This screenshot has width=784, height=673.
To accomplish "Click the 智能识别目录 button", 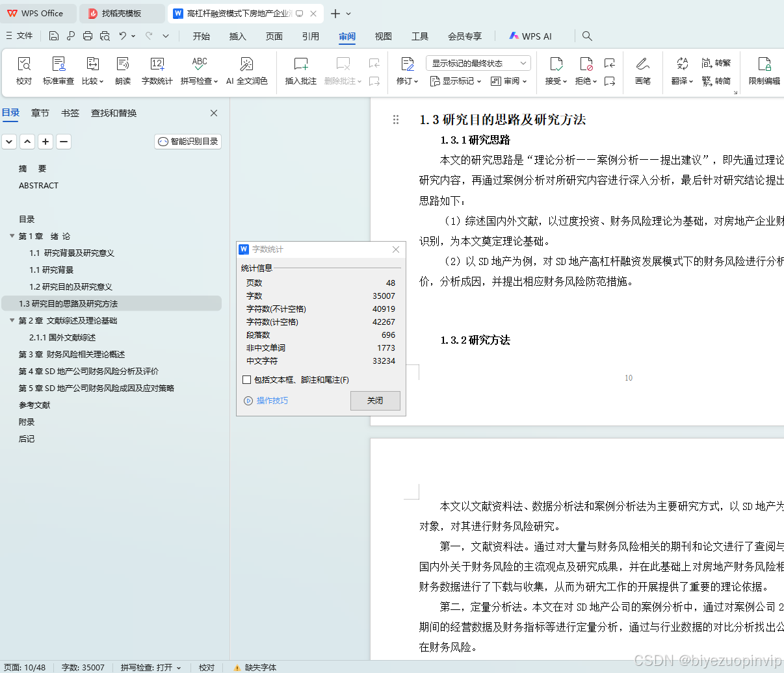I will 188,142.
